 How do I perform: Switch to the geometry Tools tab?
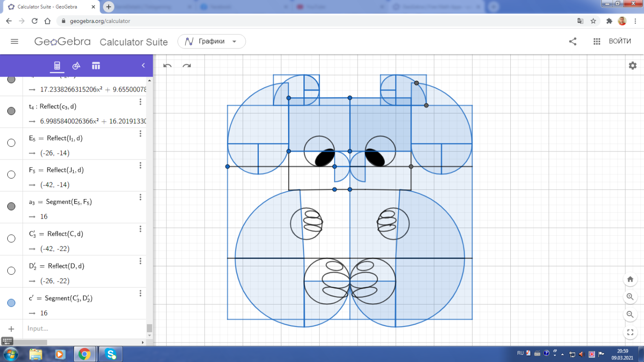[76, 66]
